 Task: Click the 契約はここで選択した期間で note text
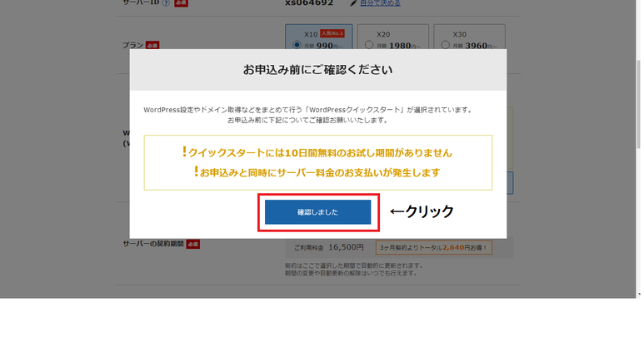[x=354, y=265]
